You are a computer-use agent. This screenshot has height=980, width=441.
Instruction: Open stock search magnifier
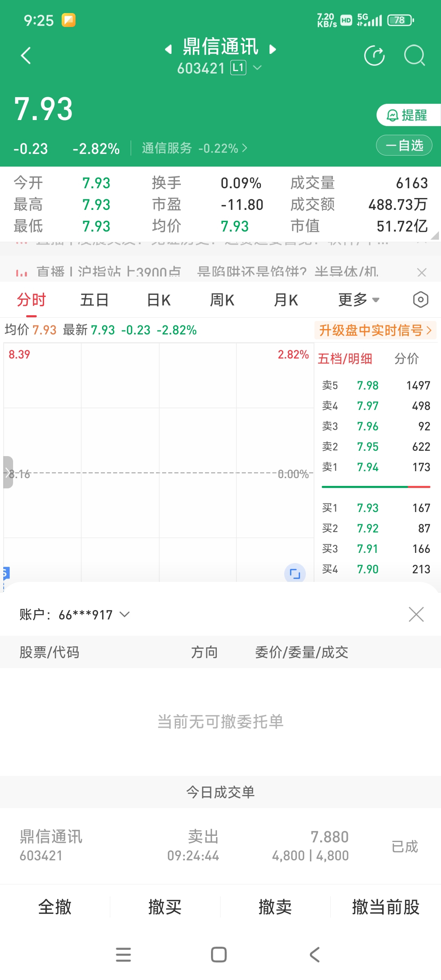414,56
